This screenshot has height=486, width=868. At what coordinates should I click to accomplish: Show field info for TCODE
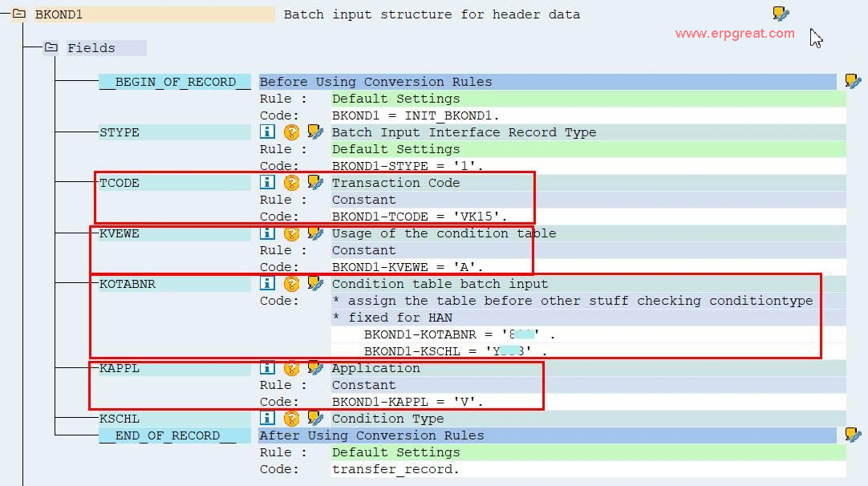(x=267, y=182)
